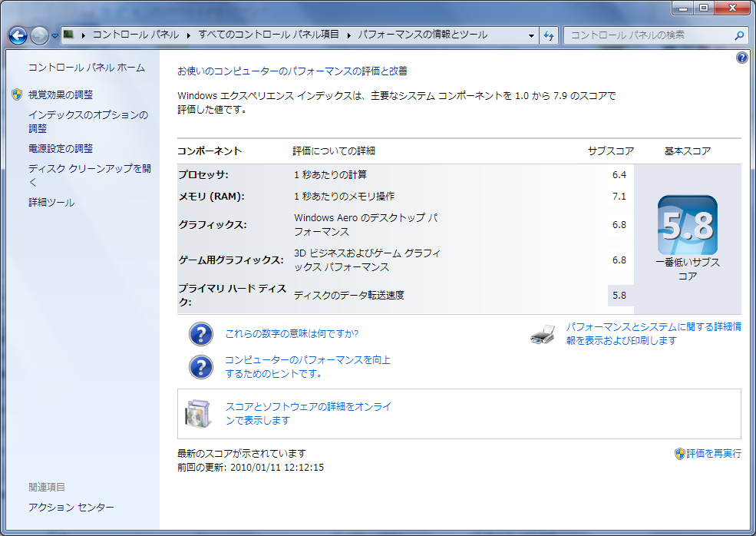Click shield icon beside 評価を再実行
756x536 pixels.
[680, 454]
